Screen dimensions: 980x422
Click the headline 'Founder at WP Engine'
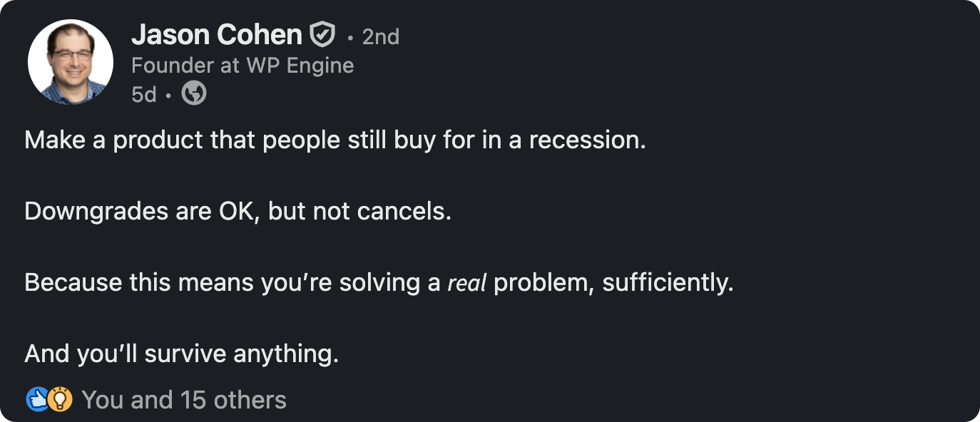(x=242, y=65)
